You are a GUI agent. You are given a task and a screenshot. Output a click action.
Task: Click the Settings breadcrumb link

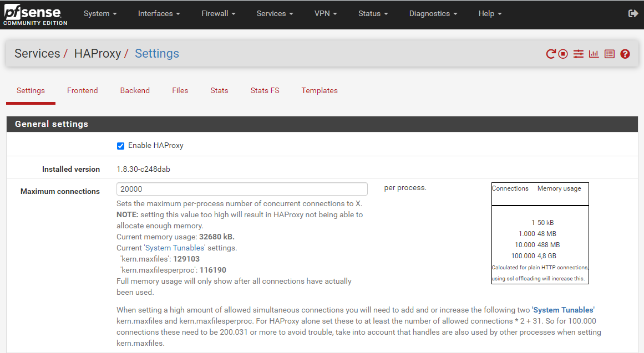coord(157,53)
